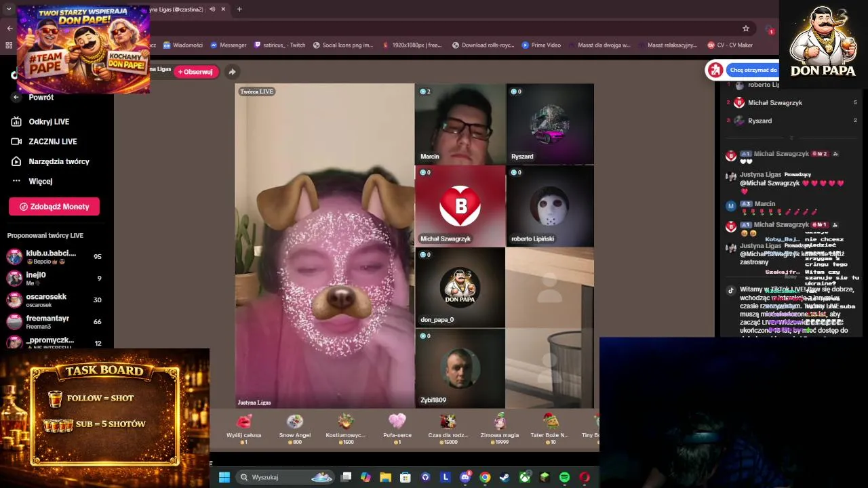Click the Chcę otrzymać do button
The image size is (868, 488).
click(x=753, y=70)
